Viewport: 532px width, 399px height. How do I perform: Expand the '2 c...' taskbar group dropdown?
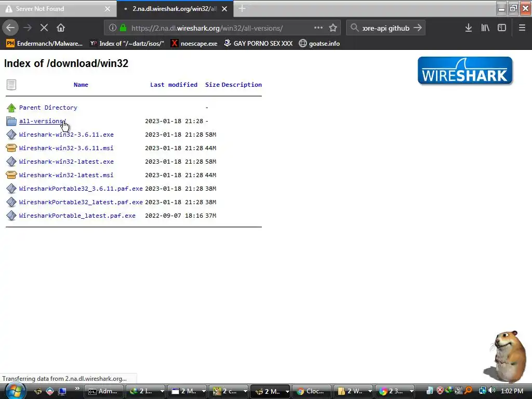click(x=245, y=391)
